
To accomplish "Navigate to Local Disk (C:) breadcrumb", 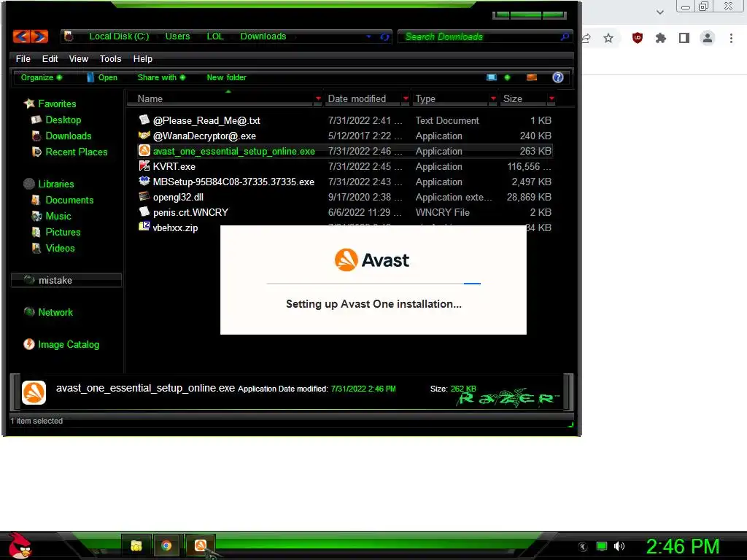I will (119, 36).
